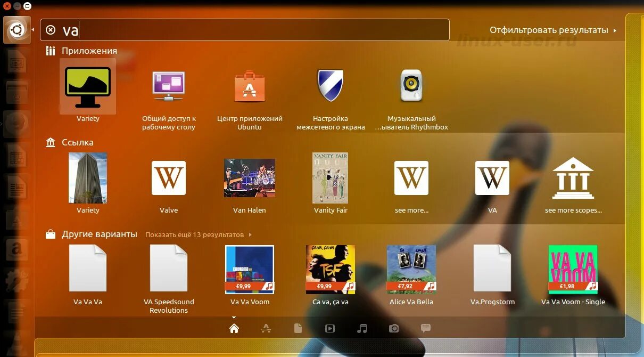Open the 'Va Va Voom' £9,99 album
This screenshot has height=357, width=644.
pyautogui.click(x=250, y=270)
